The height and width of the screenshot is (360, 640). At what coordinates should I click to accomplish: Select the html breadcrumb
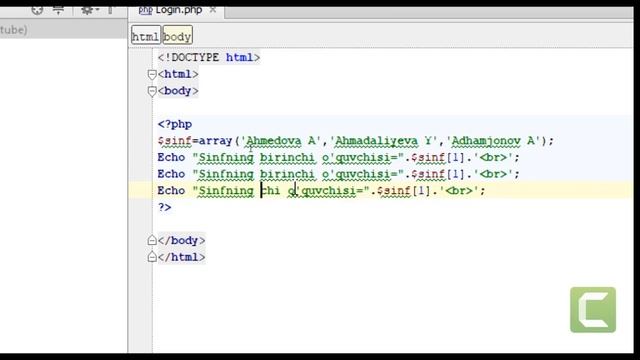click(x=145, y=36)
